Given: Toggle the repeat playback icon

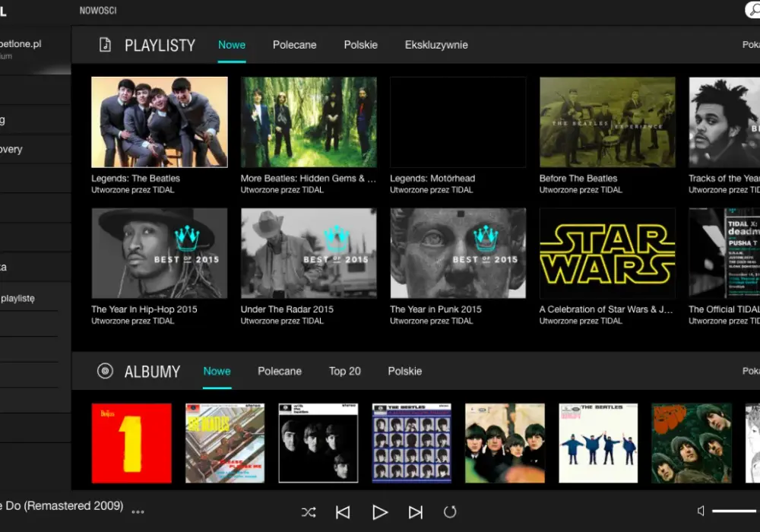Looking at the screenshot, I should [450, 512].
